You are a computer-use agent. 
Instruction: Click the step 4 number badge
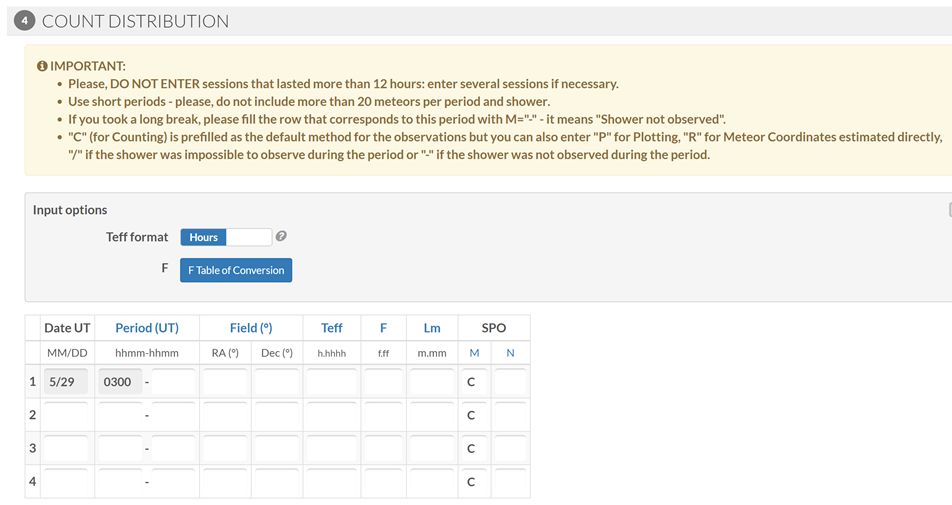coord(24,21)
